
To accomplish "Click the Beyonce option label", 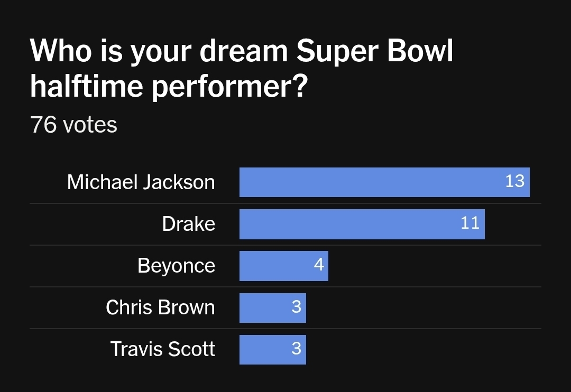I will click(x=176, y=266).
